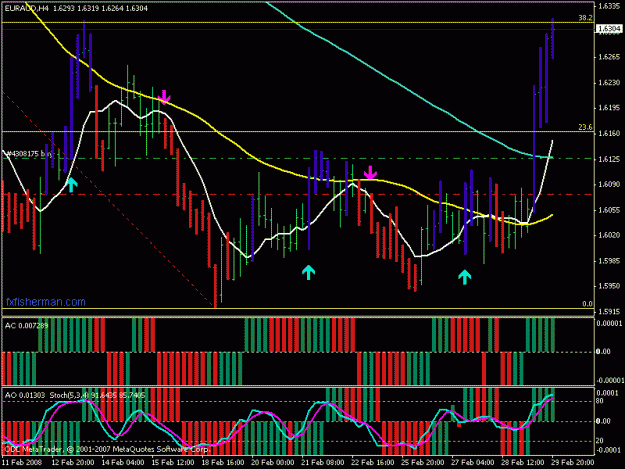Click price scale value 1.5950
The height and width of the screenshot is (469, 625).
coord(609,286)
